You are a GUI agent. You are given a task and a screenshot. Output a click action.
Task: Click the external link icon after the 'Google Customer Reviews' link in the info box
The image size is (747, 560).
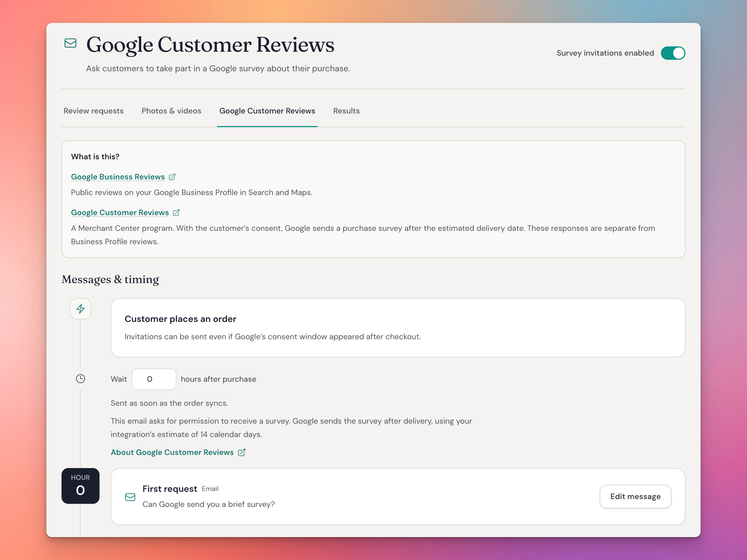click(x=176, y=213)
